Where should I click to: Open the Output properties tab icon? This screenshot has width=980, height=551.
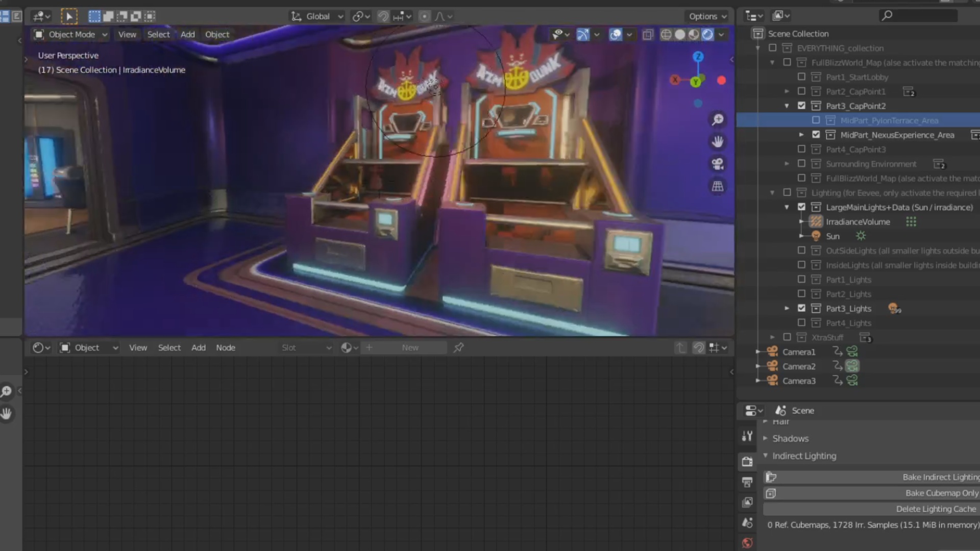pos(747,482)
